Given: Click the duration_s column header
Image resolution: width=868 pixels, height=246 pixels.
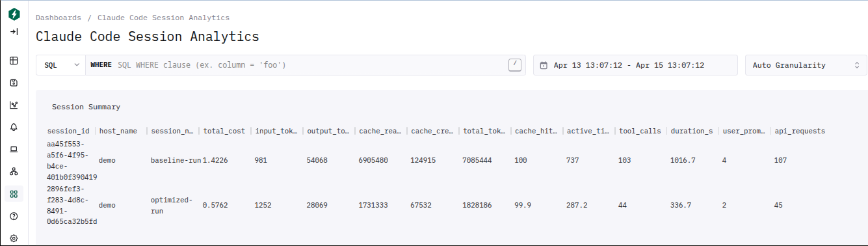Looking at the screenshot, I should (x=692, y=131).
